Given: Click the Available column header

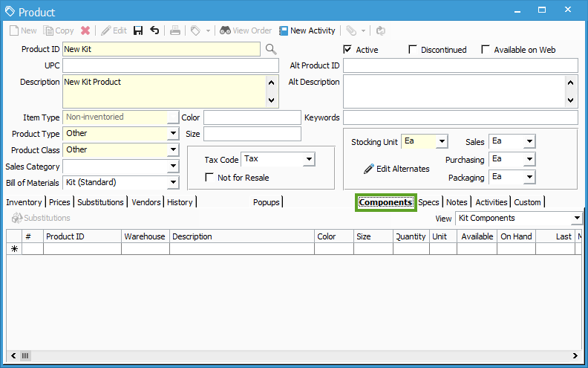Looking at the screenshot, I should (x=477, y=236).
